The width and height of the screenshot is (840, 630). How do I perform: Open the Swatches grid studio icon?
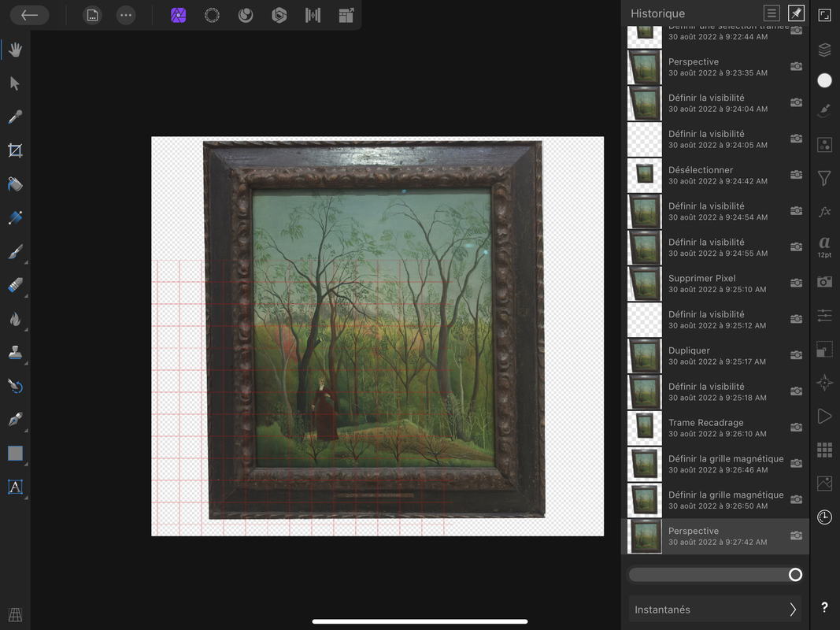click(824, 450)
